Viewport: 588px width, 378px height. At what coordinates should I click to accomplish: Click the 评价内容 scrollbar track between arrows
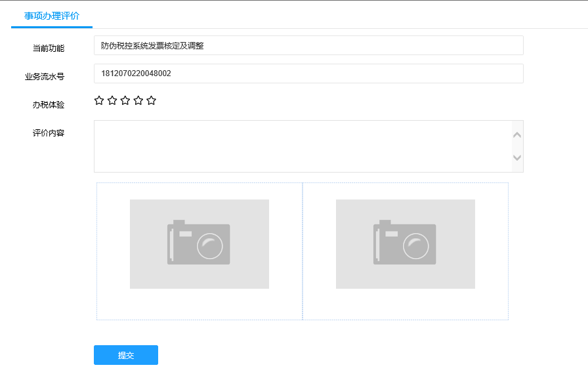517,146
